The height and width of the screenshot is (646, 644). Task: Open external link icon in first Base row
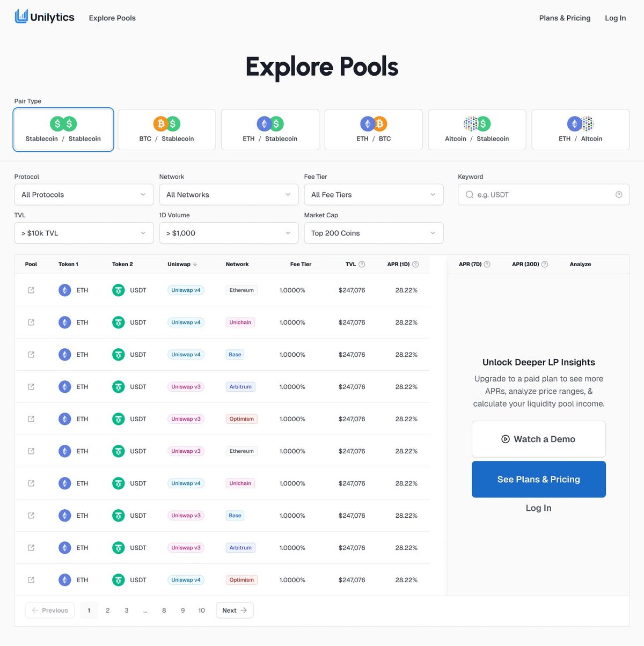point(31,355)
